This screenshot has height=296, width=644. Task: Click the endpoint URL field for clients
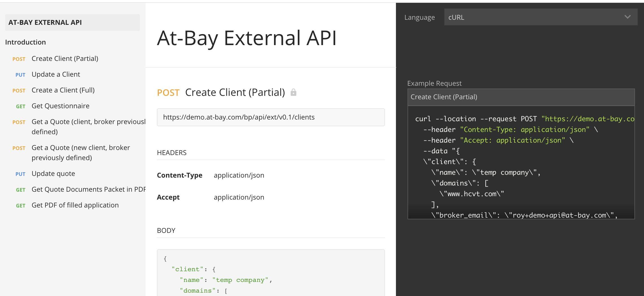[271, 117]
